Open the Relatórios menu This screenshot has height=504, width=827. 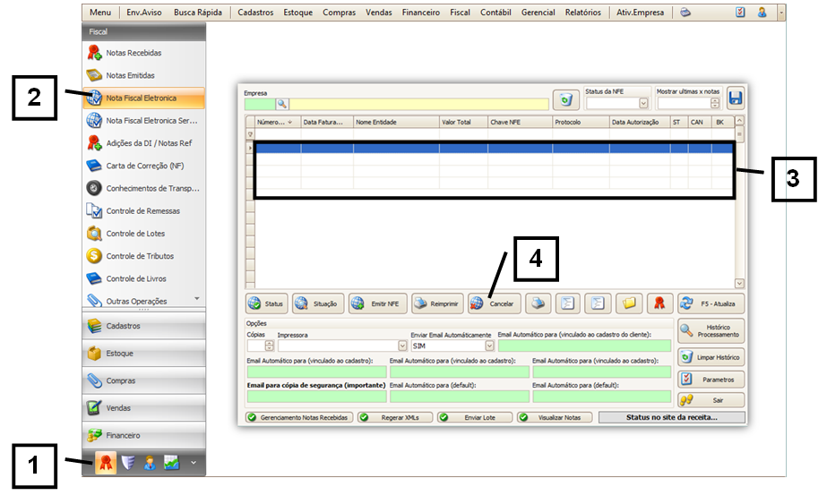pyautogui.click(x=582, y=13)
